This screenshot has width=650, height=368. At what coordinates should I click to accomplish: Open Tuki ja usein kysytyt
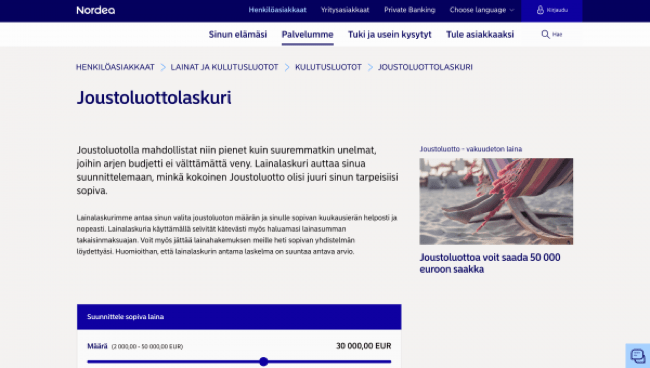pyautogui.click(x=390, y=34)
